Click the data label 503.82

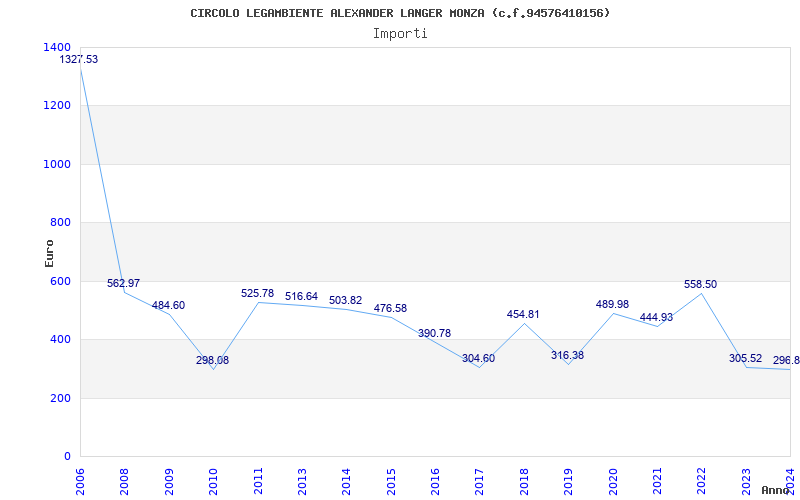(345, 301)
